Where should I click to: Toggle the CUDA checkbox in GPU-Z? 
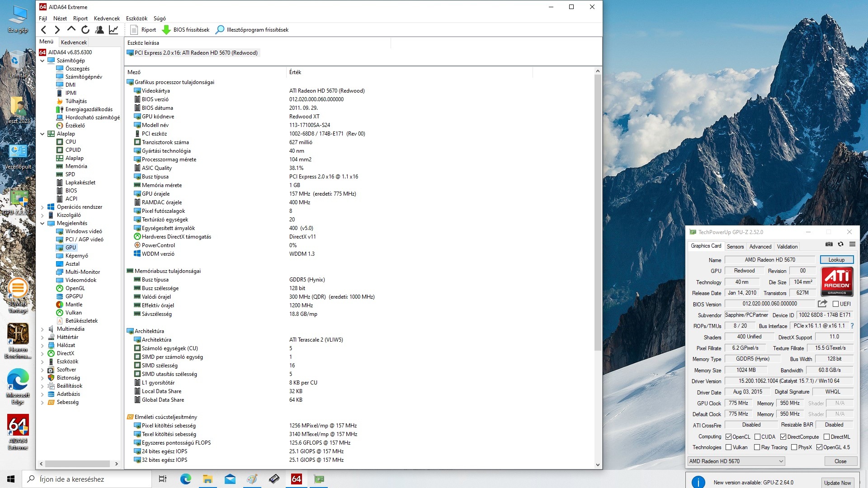pos(757,437)
